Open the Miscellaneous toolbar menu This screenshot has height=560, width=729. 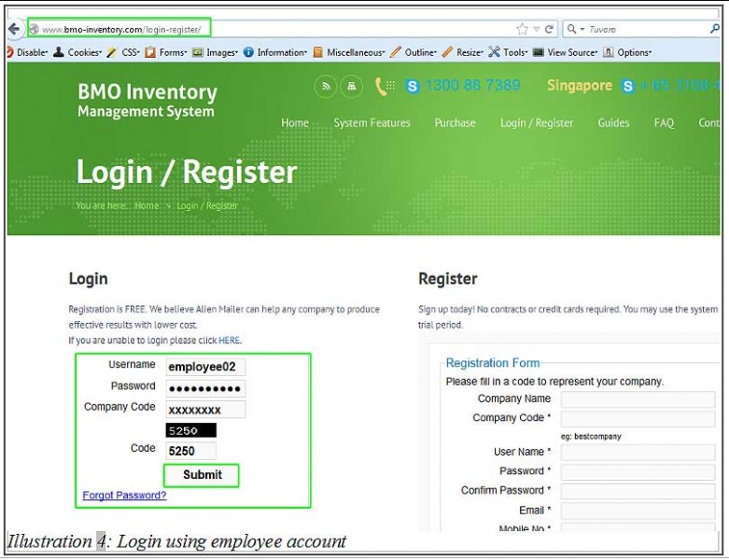(x=349, y=52)
